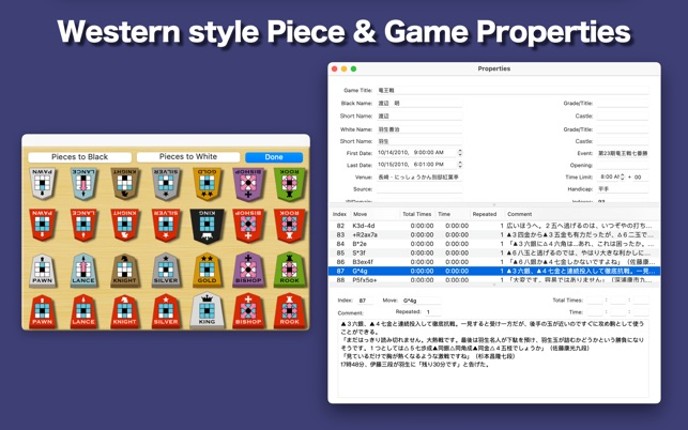The height and width of the screenshot is (430, 688).
Task: Click the Pieces to Black button
Action: [x=80, y=157]
